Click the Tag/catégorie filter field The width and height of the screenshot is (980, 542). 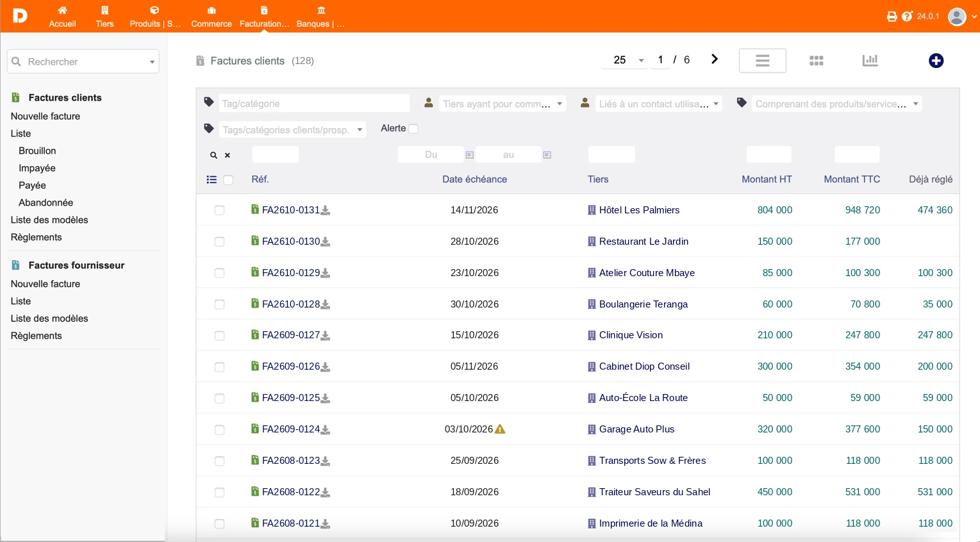click(x=314, y=103)
